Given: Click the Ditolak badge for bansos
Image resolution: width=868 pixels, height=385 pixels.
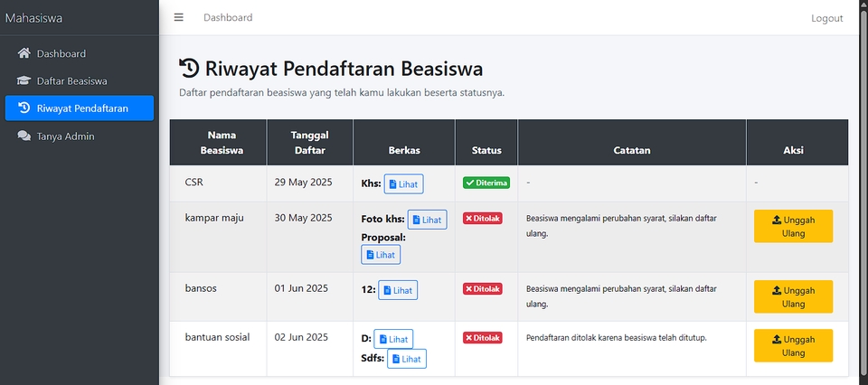Looking at the screenshot, I should tap(482, 289).
